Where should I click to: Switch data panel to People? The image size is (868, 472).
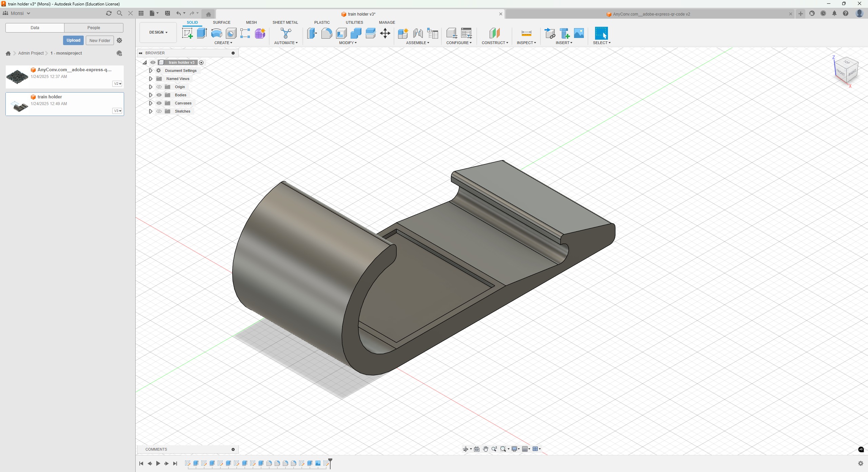click(x=94, y=28)
